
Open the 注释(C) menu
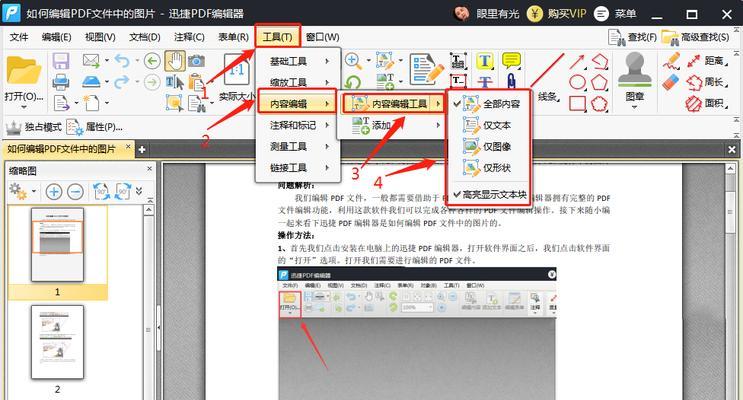coord(189,37)
